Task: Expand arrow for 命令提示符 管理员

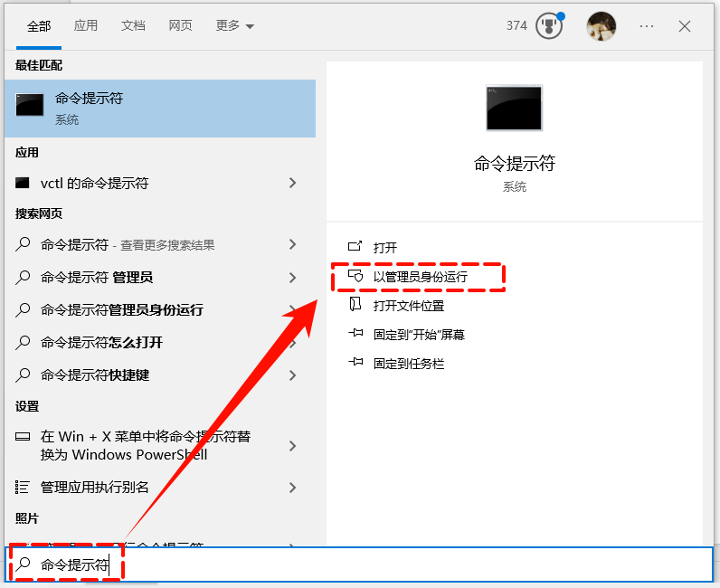Action: pos(292,278)
